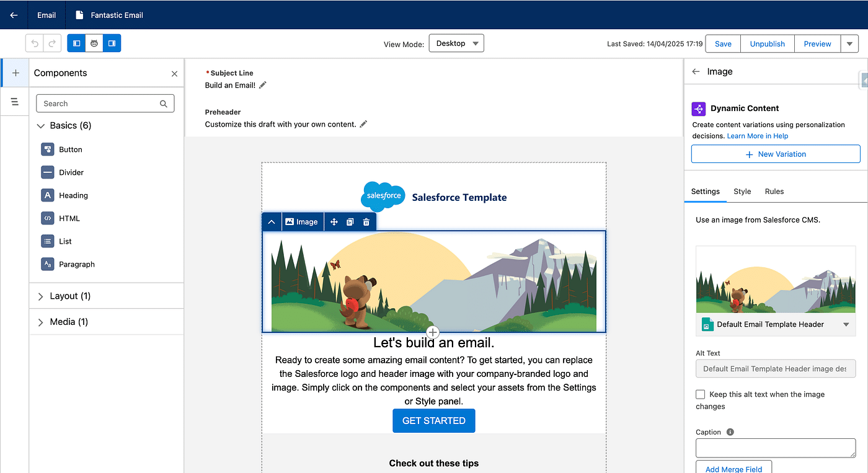Click the undo arrow icon

point(35,43)
